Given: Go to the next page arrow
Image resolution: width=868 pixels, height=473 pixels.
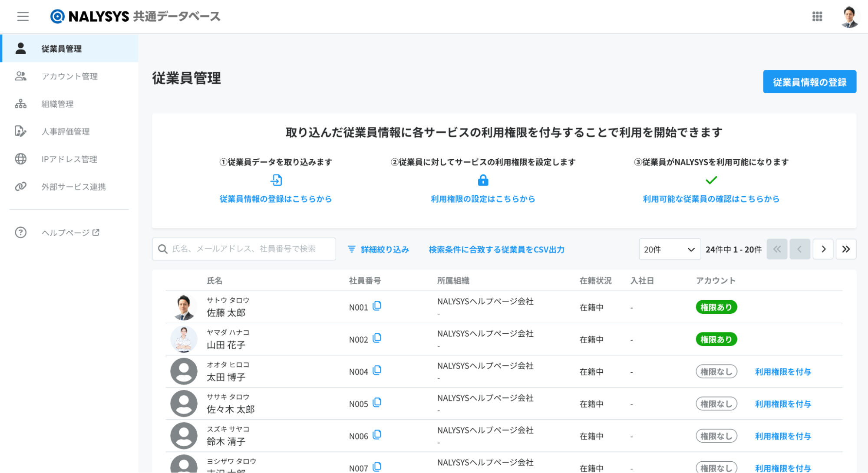Looking at the screenshot, I should (x=823, y=249).
